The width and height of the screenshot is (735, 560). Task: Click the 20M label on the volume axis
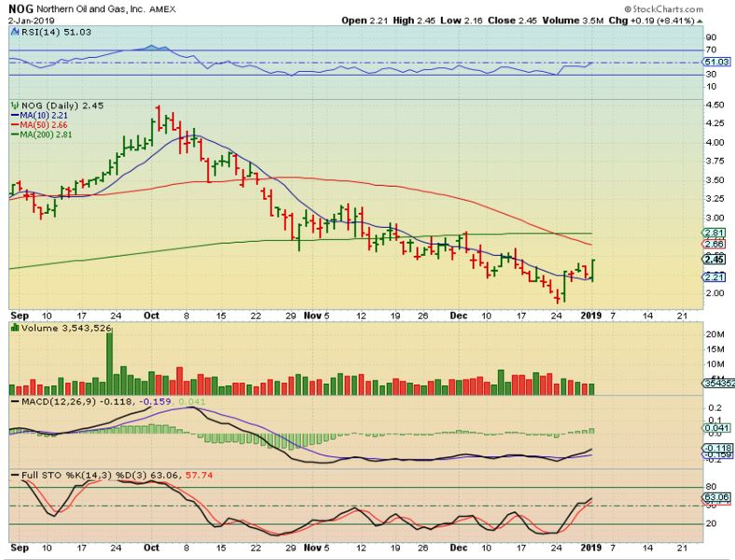point(714,334)
